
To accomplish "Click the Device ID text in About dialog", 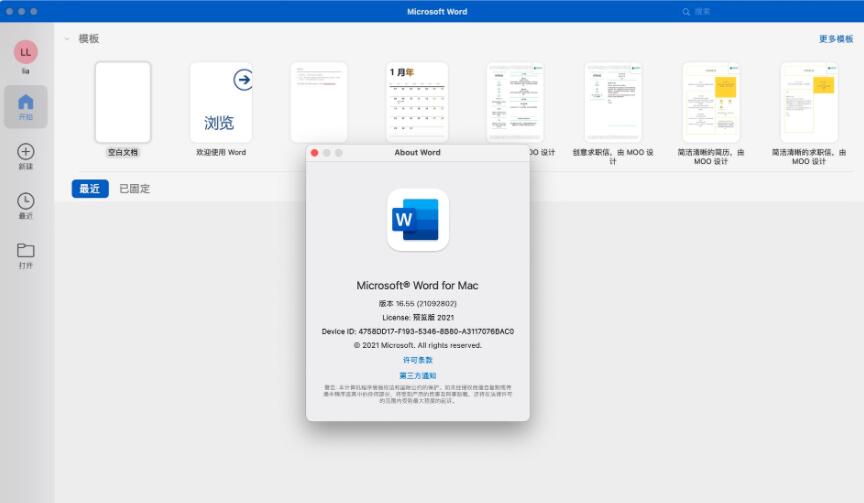I will 418,332.
